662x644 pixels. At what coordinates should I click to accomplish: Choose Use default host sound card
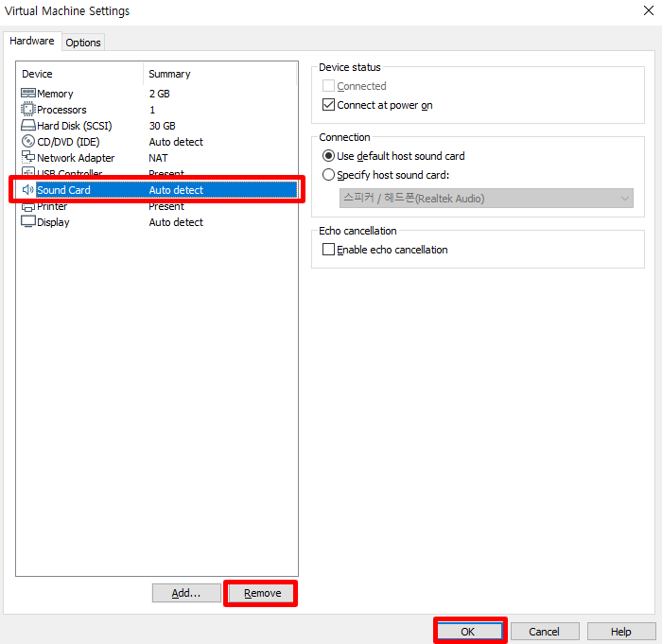328,156
